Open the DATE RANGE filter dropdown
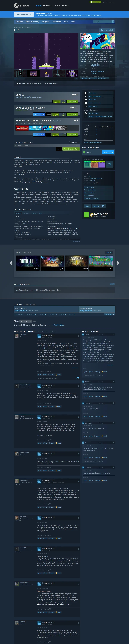The height and width of the screenshot is (644, 129). (53, 314)
